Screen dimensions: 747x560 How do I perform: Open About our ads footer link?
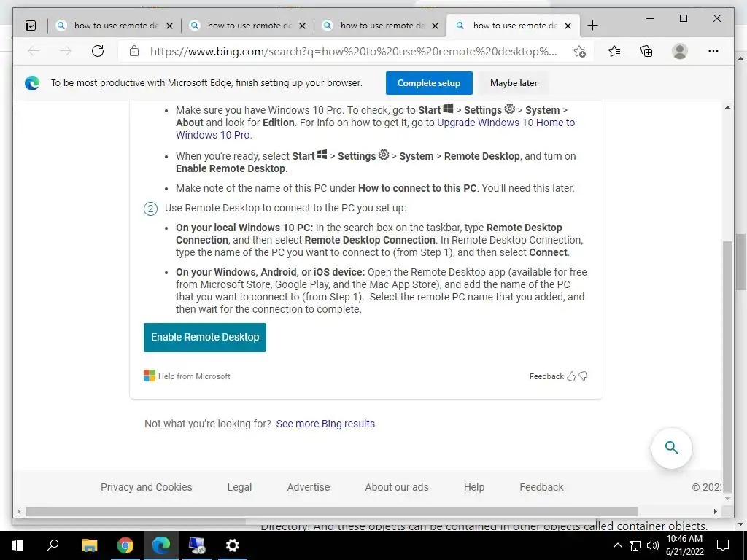396,487
